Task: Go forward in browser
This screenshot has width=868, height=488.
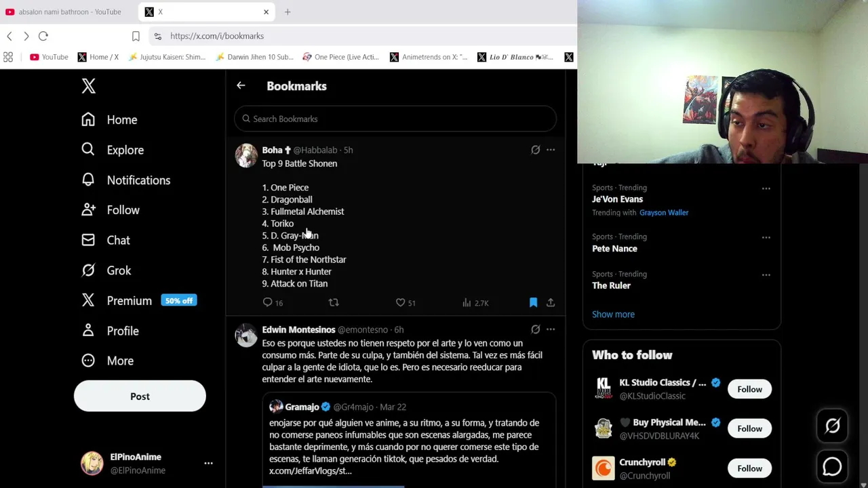Action: click(x=26, y=36)
